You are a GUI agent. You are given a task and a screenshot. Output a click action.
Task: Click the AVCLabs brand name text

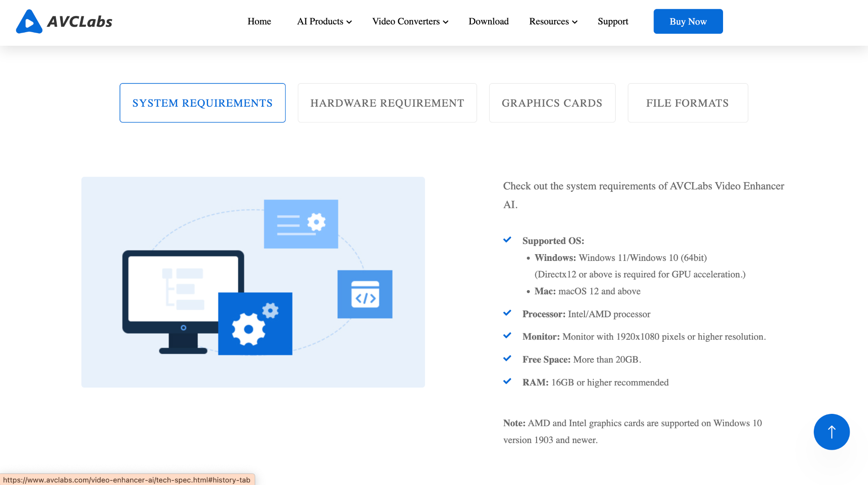pos(80,22)
